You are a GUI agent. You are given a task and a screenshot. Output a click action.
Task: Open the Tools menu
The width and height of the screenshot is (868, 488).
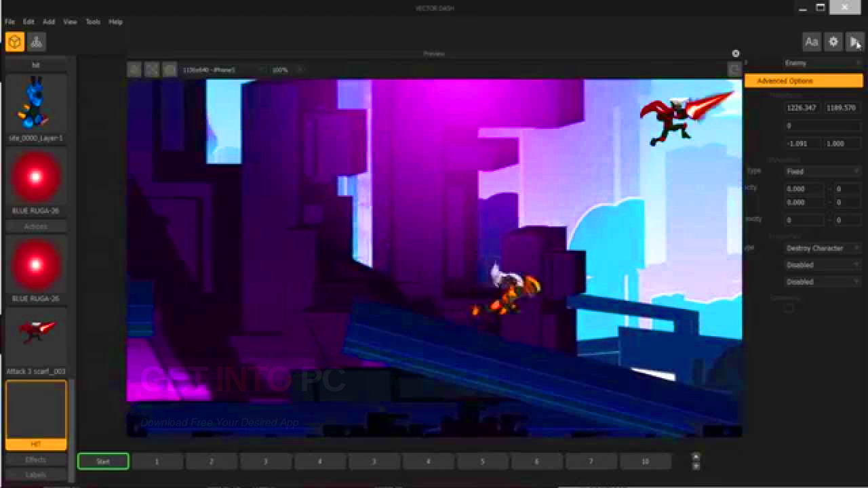pyautogui.click(x=93, y=22)
